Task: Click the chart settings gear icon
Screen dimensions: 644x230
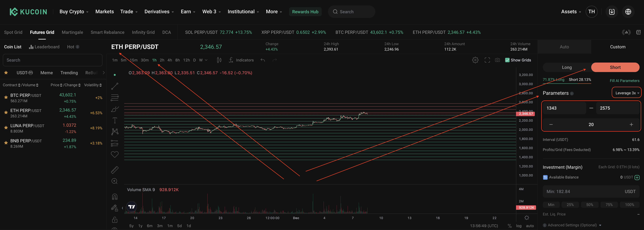Action: 475,60
